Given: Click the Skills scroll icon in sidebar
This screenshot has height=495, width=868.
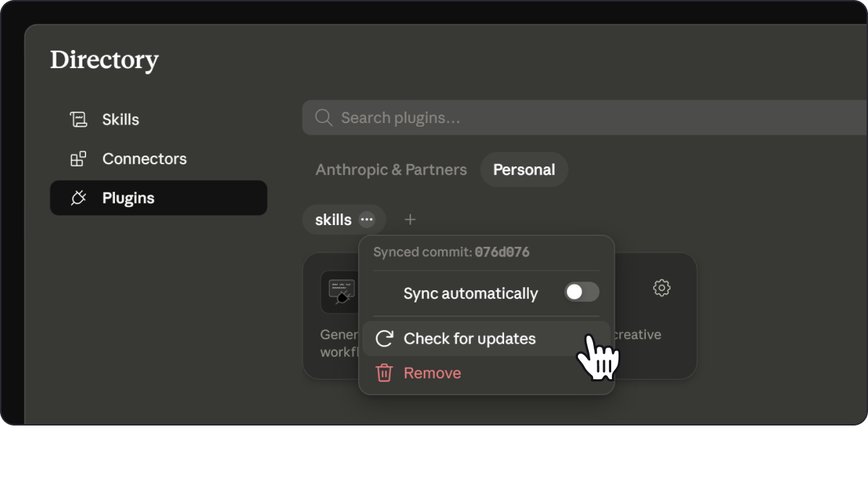Looking at the screenshot, I should coord(78,119).
